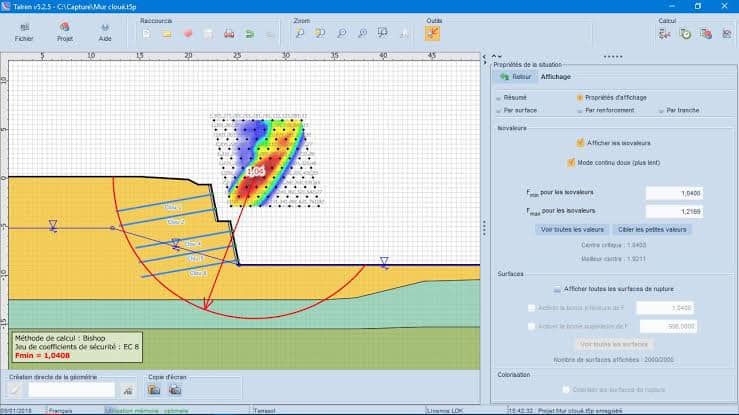The width and height of the screenshot is (739, 415).
Task: Click the first magnifier in the Zoom group
Action: pos(300,33)
